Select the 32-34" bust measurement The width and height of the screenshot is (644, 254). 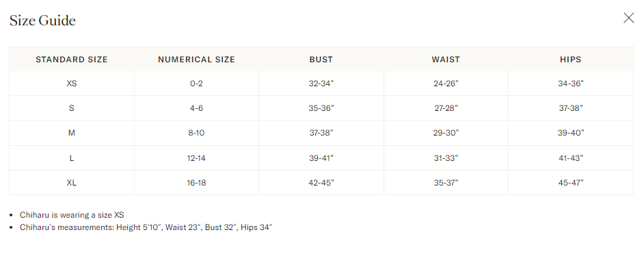point(321,84)
